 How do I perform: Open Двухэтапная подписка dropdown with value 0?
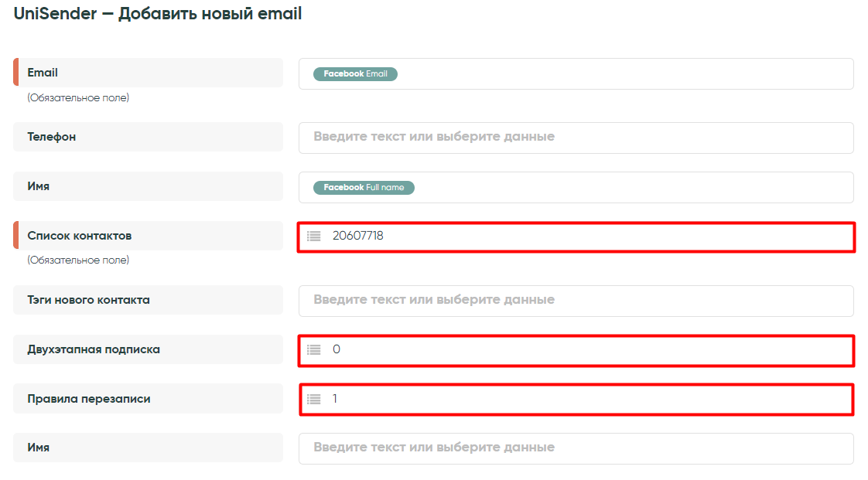[x=576, y=350]
